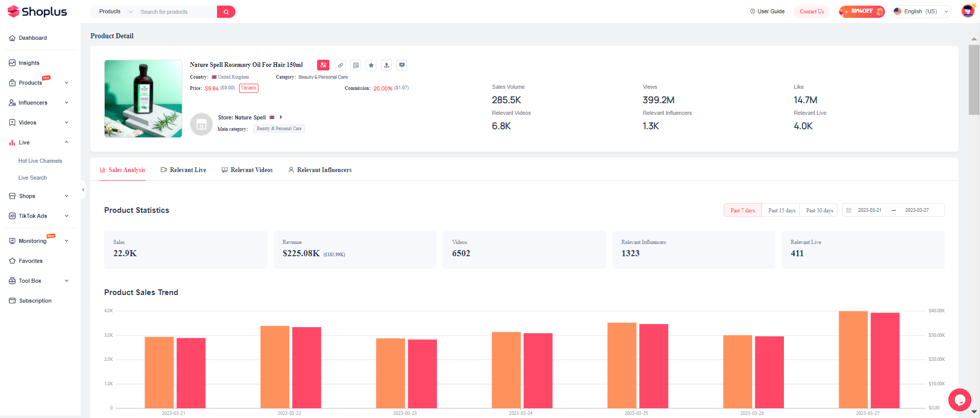Click the 80%OFF promo button
This screenshot has height=418, width=980.
point(862,11)
